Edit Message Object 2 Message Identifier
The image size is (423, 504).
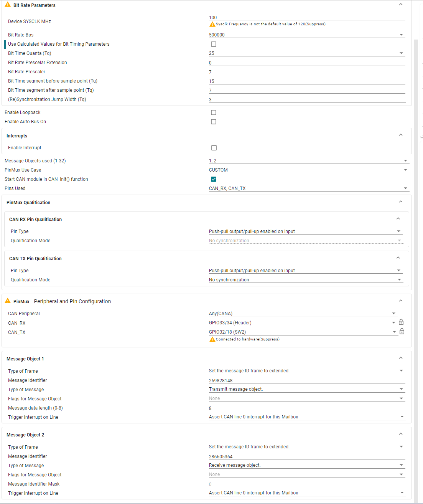coord(307,457)
